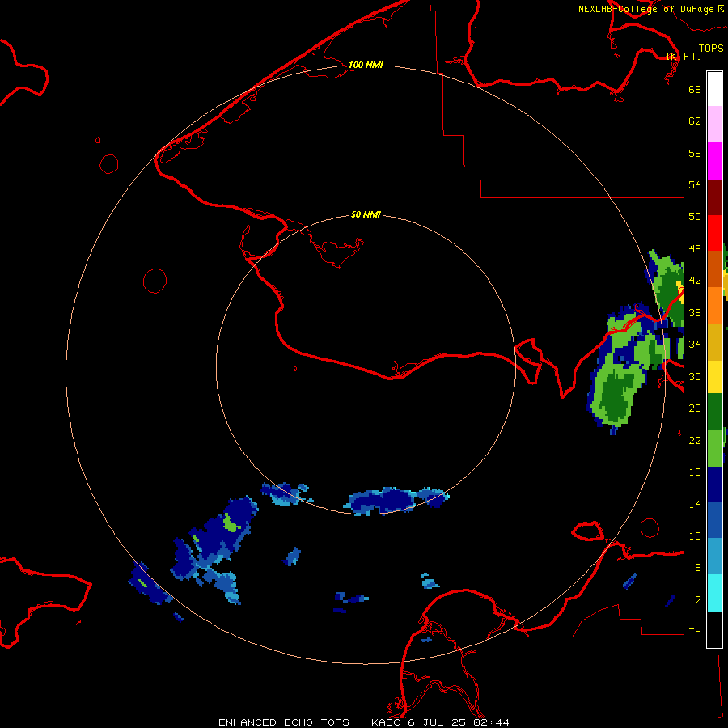This screenshot has height=728, width=728.
Task: Click the small isolated blue echo south-southwest
Action: coord(291,557)
